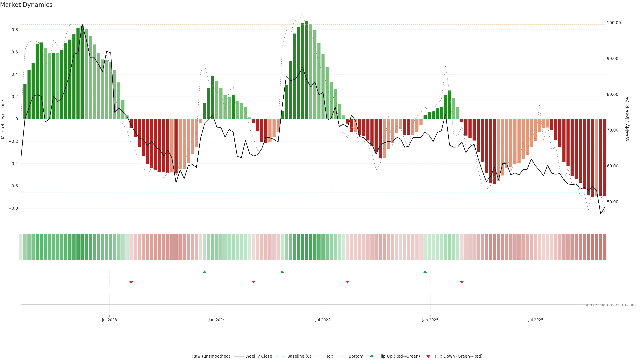Click the source: sharemaestro.com text

point(609,305)
